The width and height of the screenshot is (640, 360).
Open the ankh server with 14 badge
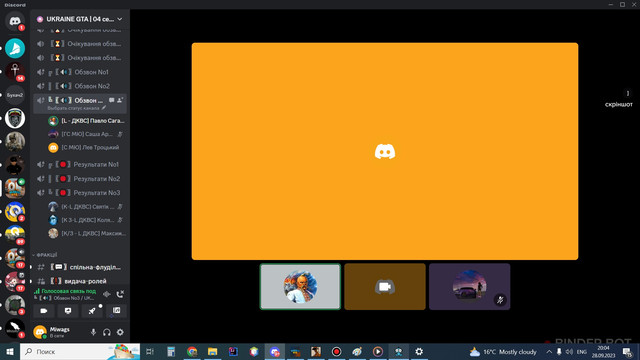[15, 71]
